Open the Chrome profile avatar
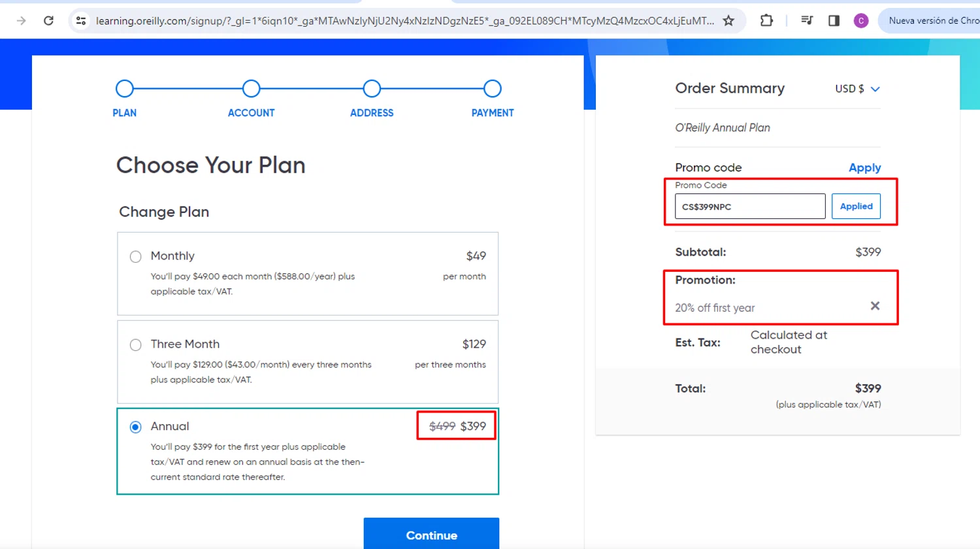Screen dimensions: 980x549 point(861,21)
